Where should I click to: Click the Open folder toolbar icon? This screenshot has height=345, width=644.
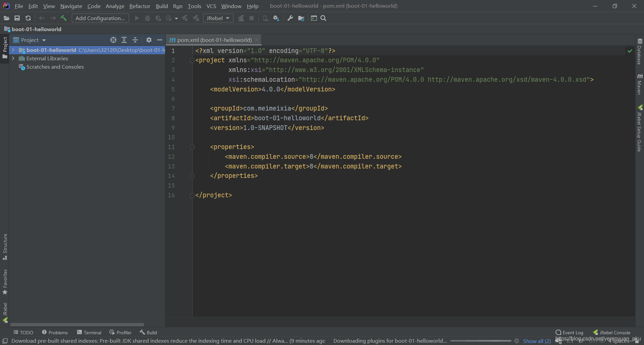click(x=6, y=18)
